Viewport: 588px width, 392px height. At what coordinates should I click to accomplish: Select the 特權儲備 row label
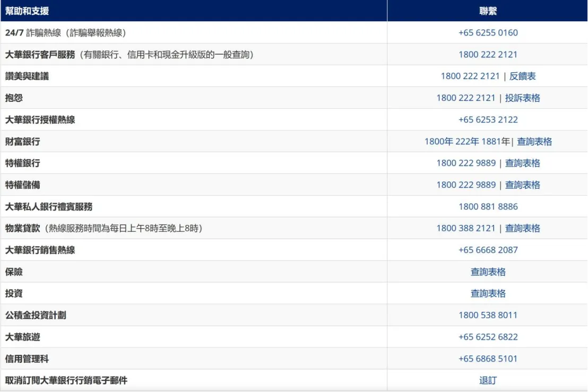22,185
